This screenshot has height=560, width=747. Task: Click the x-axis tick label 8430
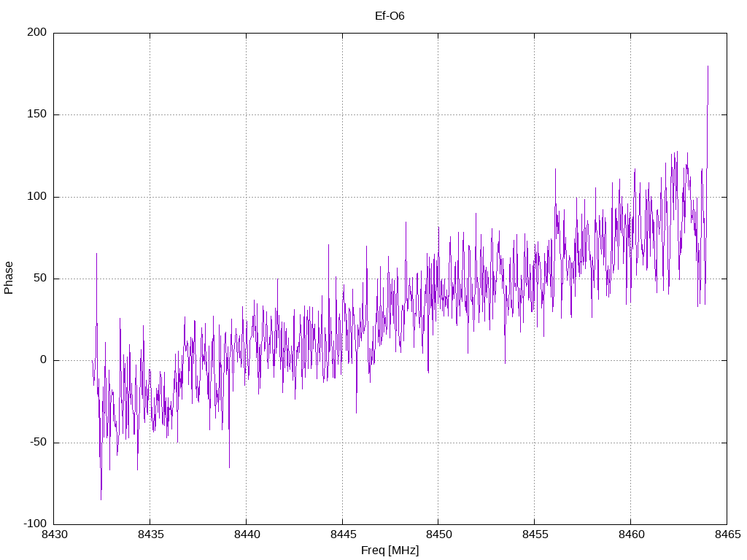coord(54,534)
